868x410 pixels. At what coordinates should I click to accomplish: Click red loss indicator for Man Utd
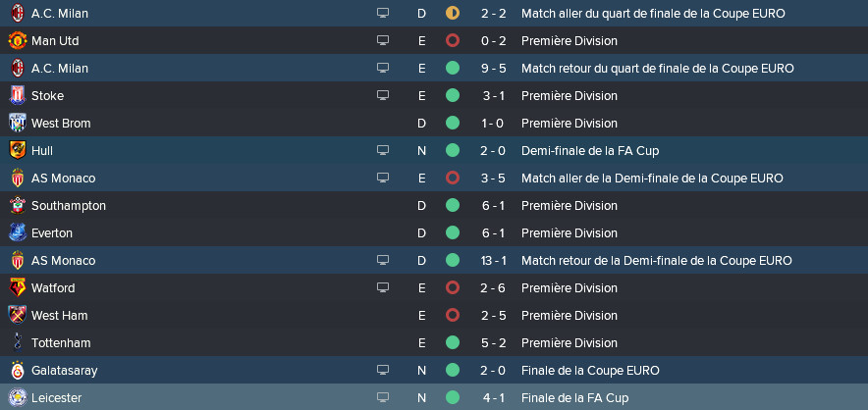453,40
